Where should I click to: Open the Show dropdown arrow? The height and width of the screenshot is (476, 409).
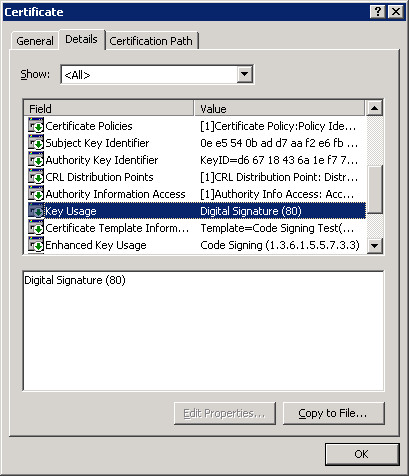(244, 74)
